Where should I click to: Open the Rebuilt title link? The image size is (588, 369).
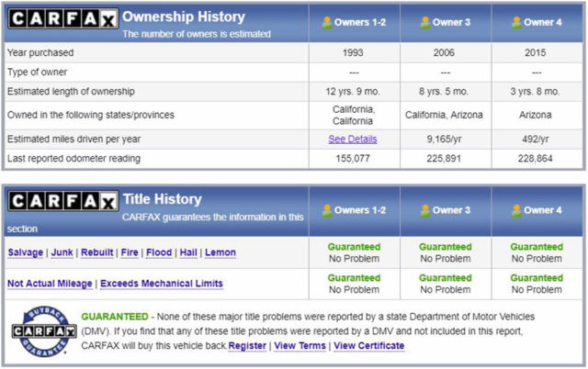(97, 252)
